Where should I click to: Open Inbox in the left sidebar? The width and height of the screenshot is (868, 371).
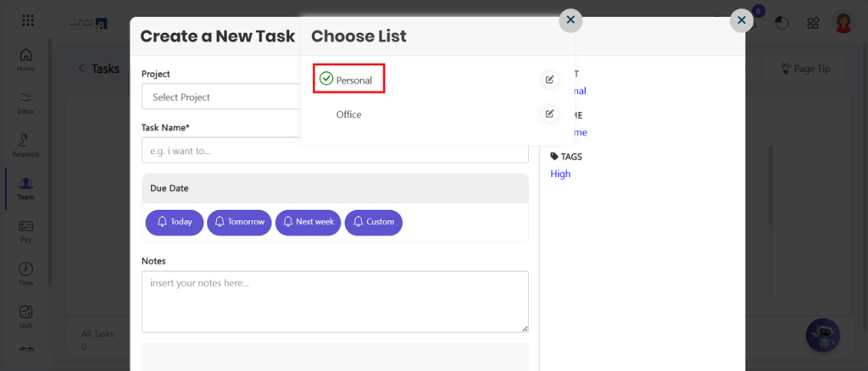[26, 102]
